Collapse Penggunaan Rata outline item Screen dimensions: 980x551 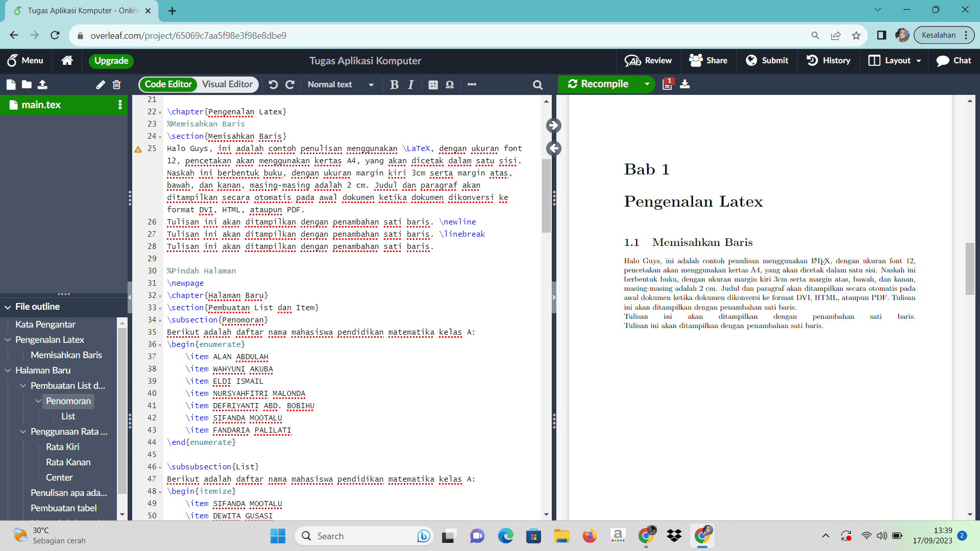(x=23, y=432)
